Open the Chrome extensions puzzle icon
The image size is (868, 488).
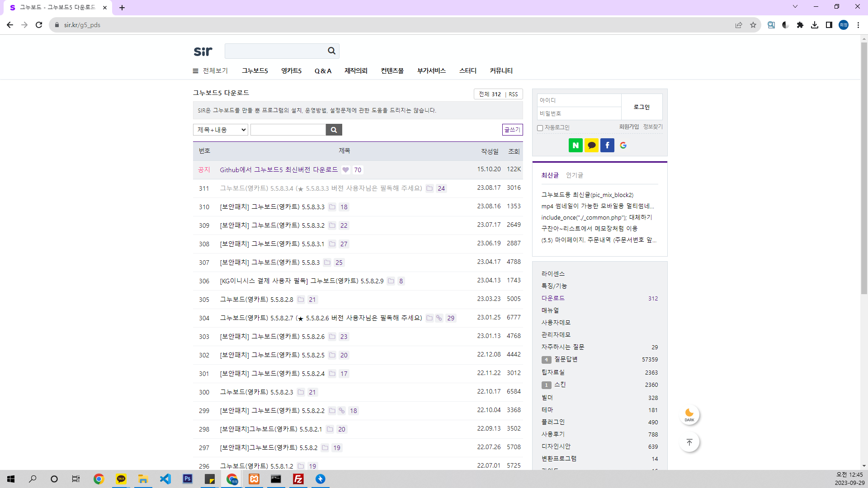(800, 25)
